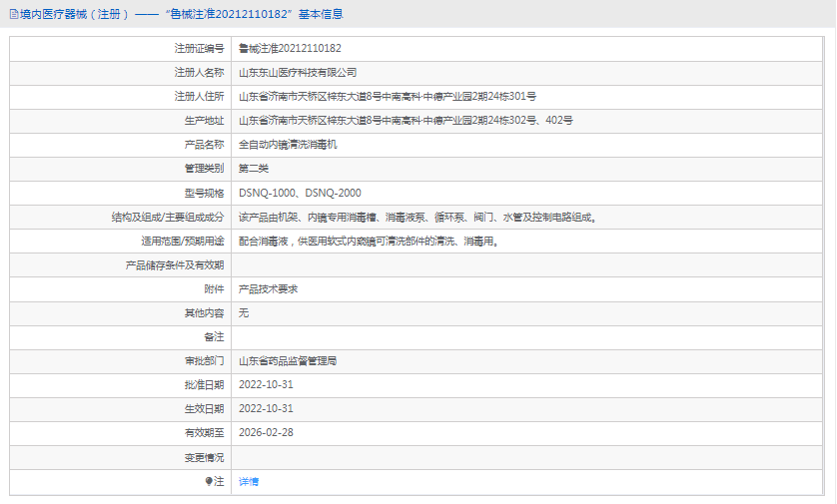Click the 管理类别 label
Image resolution: width=837 pixels, height=504 pixels.
[x=205, y=169]
